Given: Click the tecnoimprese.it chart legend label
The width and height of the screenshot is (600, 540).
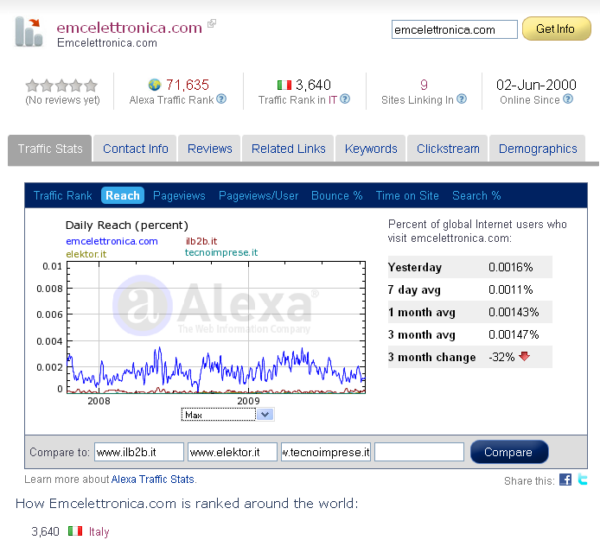Looking at the screenshot, I should [x=221, y=253].
